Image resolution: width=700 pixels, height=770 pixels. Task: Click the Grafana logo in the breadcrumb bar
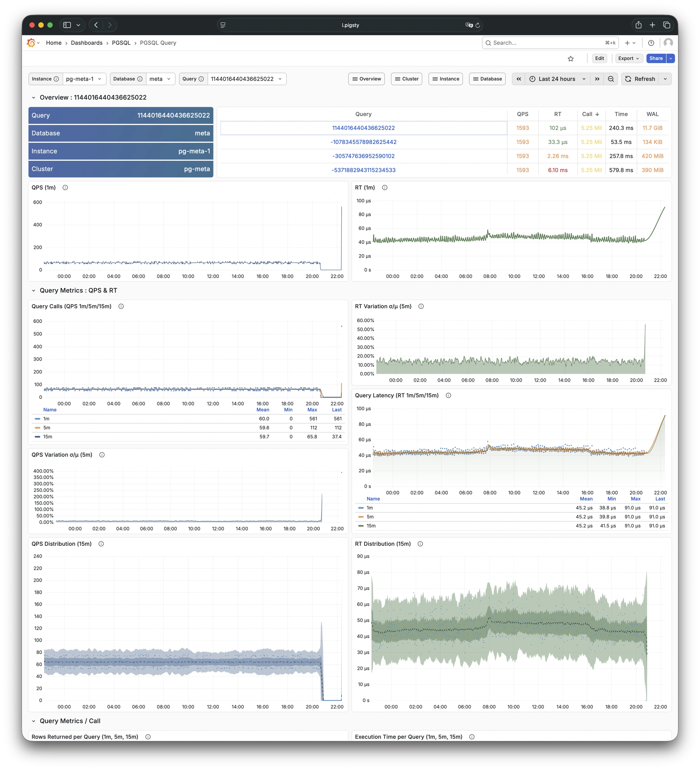coord(31,43)
